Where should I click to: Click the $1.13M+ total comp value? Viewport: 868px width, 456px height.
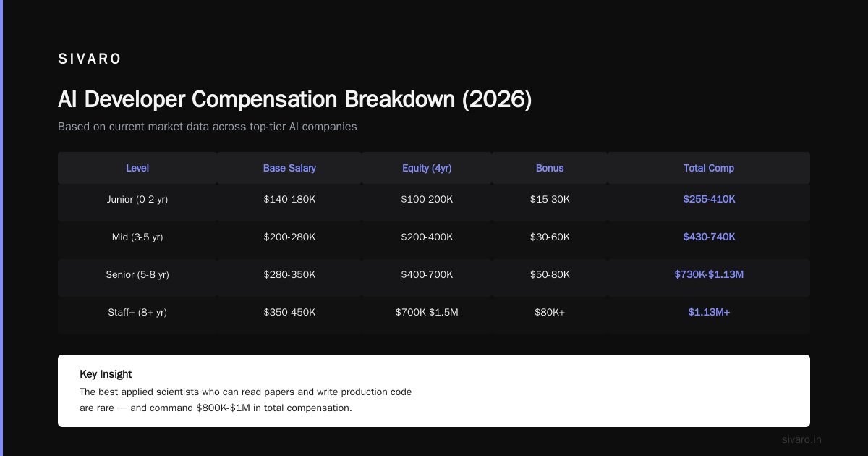coord(709,312)
